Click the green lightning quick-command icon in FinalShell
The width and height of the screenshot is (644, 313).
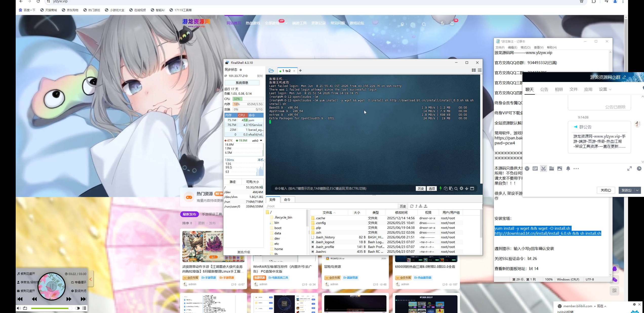click(x=440, y=188)
